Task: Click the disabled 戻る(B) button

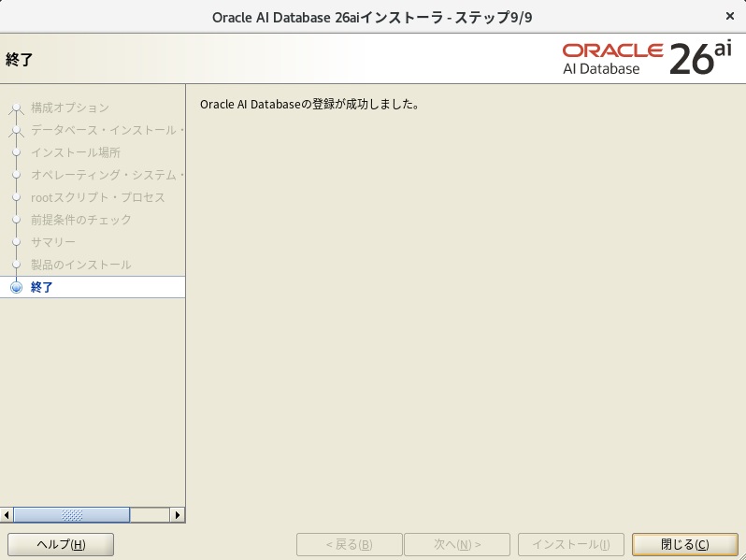Action: [350, 544]
